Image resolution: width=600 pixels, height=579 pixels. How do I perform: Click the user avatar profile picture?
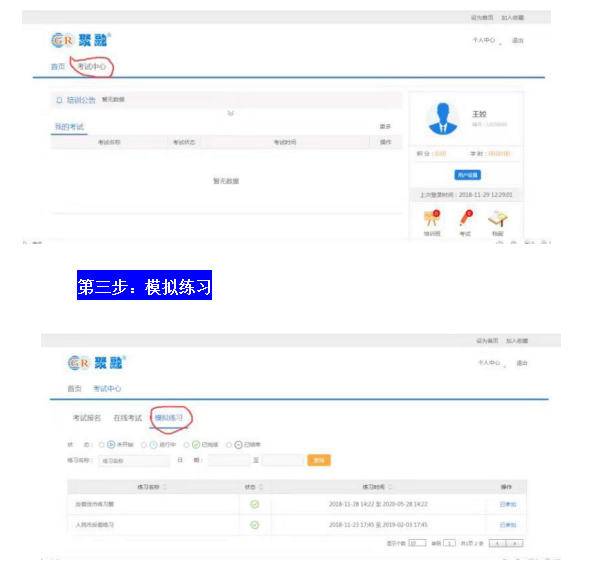442,118
